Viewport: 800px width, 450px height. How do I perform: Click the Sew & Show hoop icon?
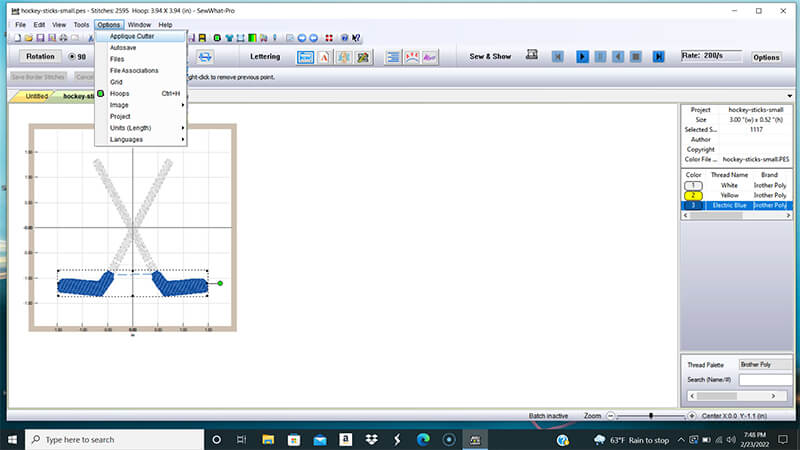point(532,57)
